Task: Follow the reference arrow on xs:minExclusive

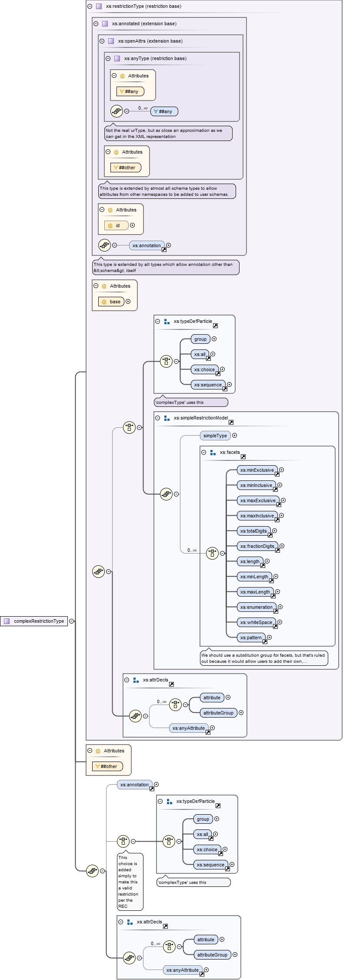Action: 277,474
